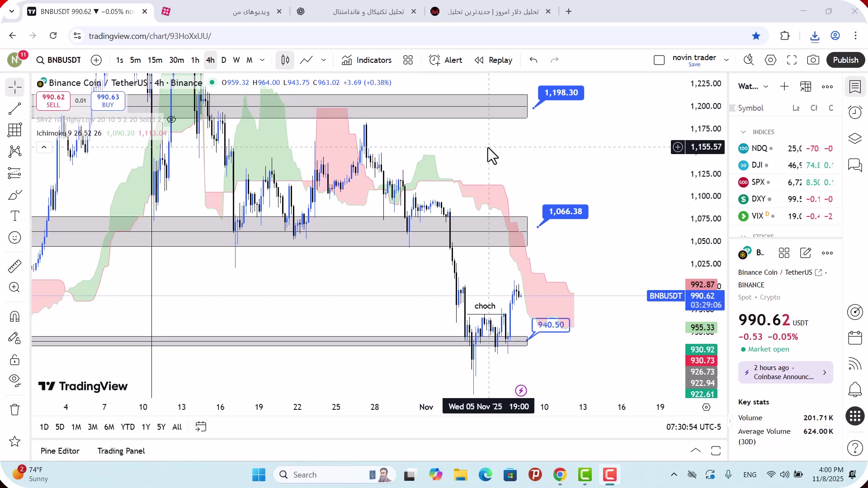Open favorites star toolbar
The image size is (868, 488).
pyautogui.click(x=14, y=441)
